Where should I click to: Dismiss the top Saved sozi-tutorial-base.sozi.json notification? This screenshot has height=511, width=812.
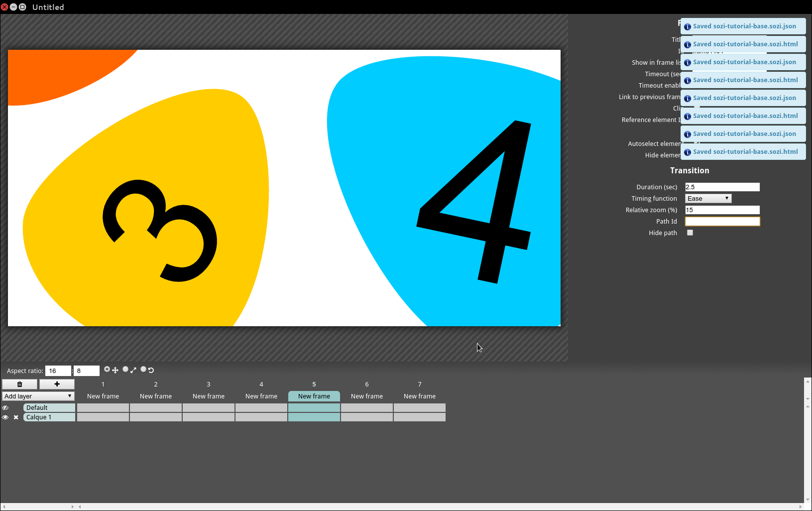(744, 26)
